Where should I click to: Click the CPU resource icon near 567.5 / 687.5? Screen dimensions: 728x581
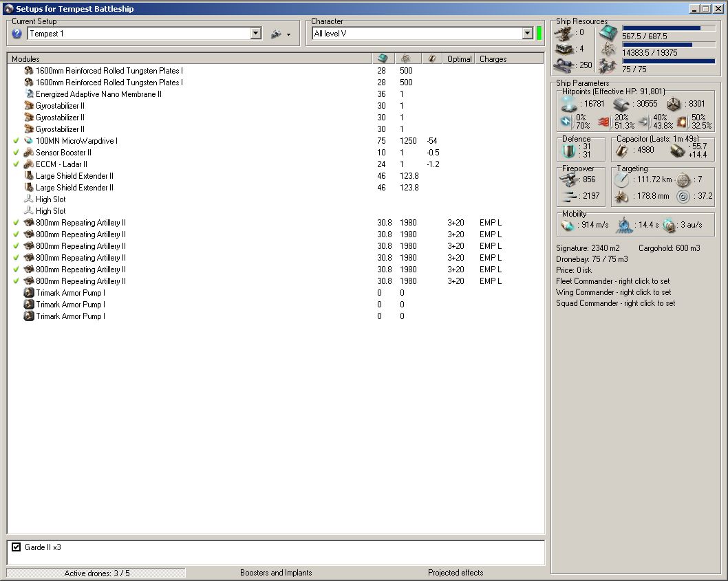(608, 32)
